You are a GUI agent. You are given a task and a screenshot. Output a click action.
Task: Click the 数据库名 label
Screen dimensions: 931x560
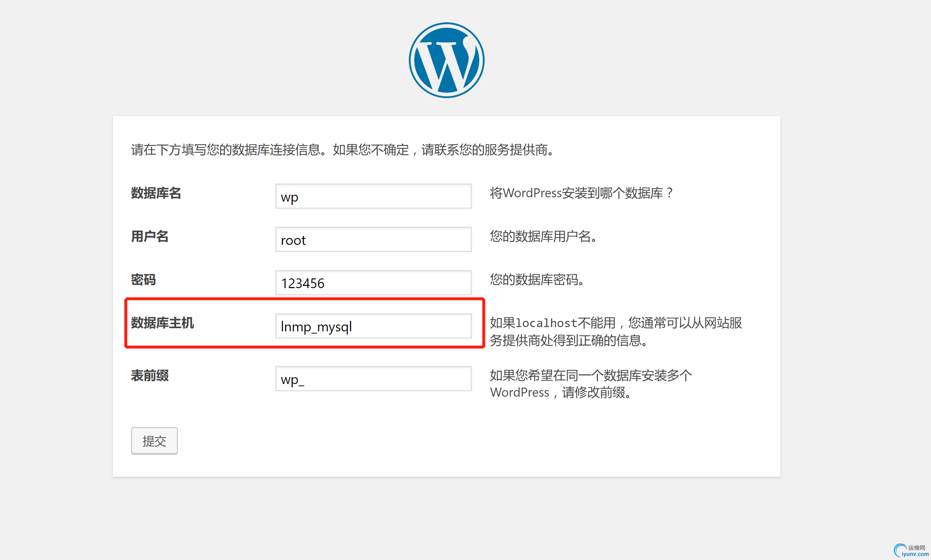click(156, 193)
